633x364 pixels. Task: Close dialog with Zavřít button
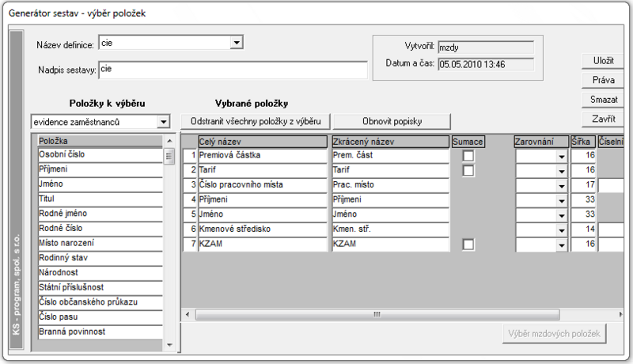coord(603,119)
